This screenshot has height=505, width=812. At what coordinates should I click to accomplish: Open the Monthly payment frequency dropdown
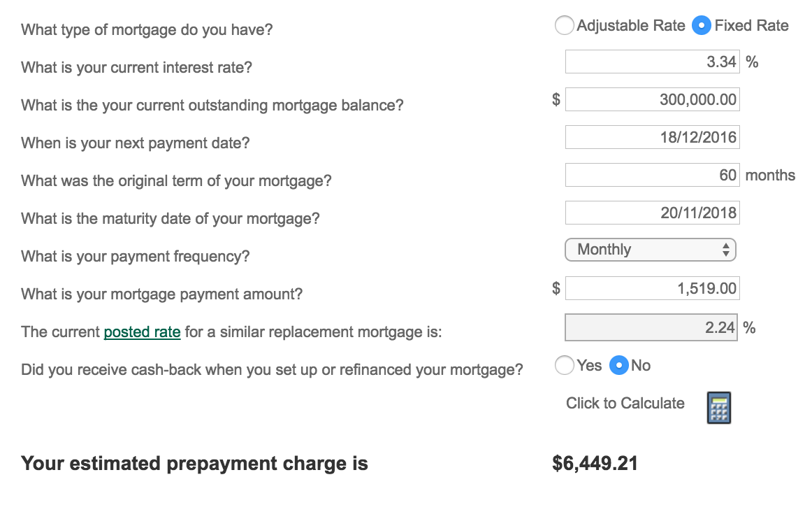click(651, 250)
